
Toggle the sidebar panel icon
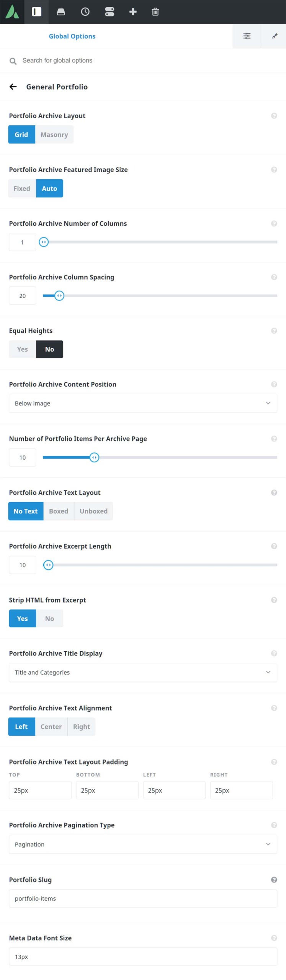point(36,12)
